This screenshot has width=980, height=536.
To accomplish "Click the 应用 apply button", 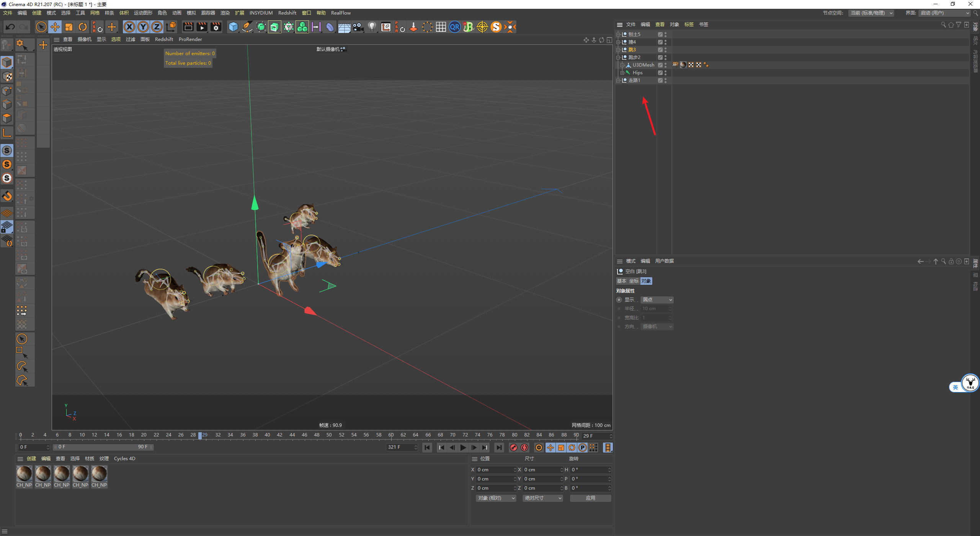I will (590, 498).
